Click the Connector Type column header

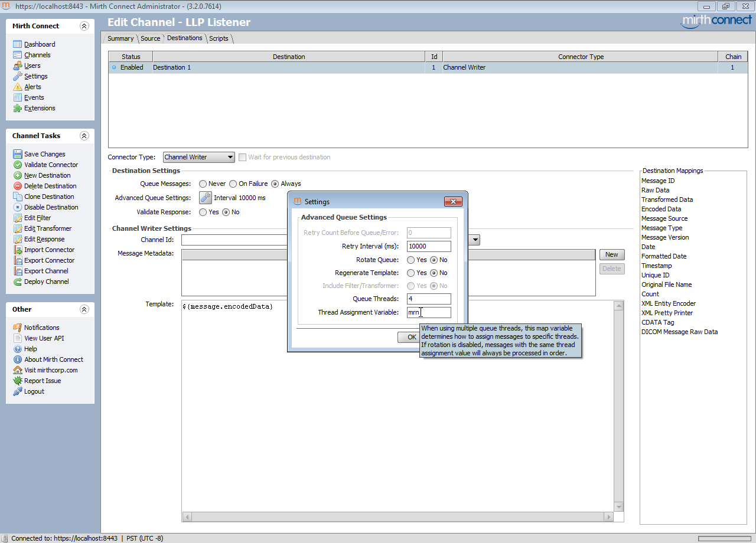tap(581, 57)
